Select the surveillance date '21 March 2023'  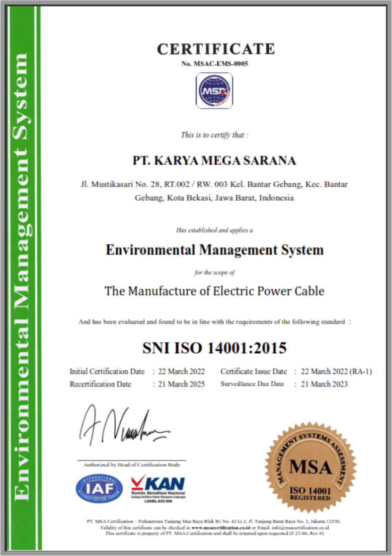[324, 384]
